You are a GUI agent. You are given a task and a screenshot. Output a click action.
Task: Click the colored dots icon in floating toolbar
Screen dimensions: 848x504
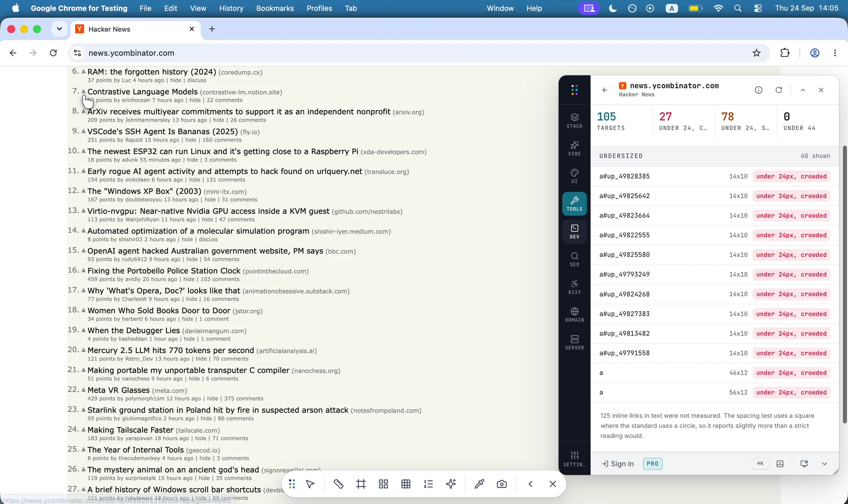292,484
